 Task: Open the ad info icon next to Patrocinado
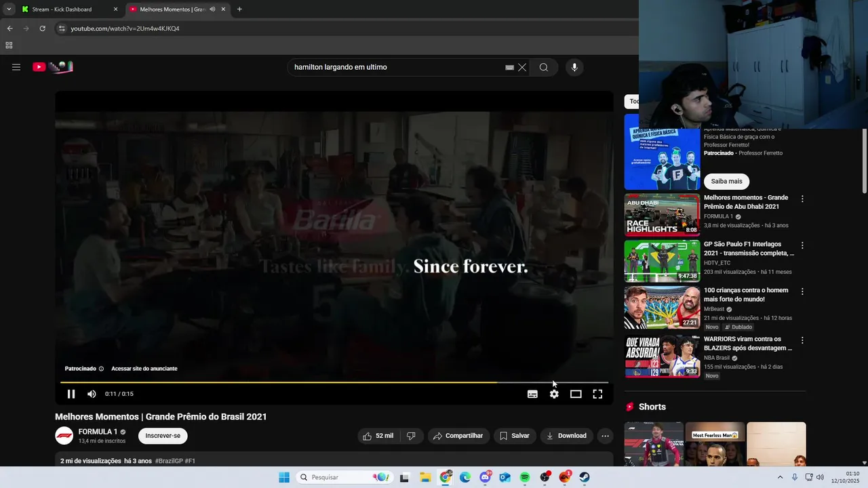tap(101, 369)
